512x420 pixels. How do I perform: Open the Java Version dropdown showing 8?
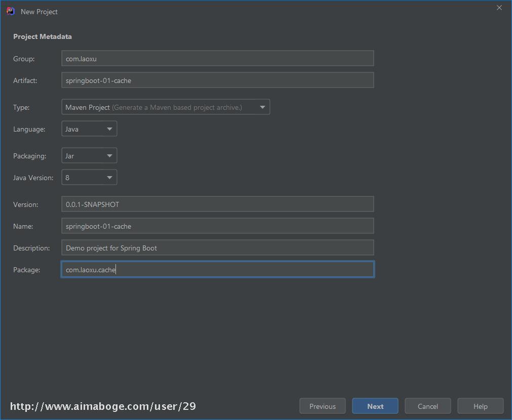pyautogui.click(x=89, y=178)
